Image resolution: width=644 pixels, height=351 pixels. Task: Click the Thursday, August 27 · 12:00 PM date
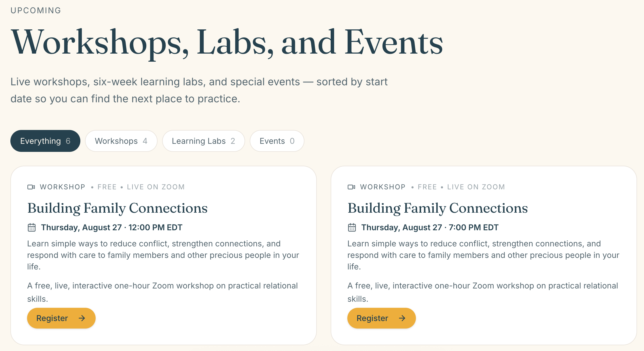(112, 227)
